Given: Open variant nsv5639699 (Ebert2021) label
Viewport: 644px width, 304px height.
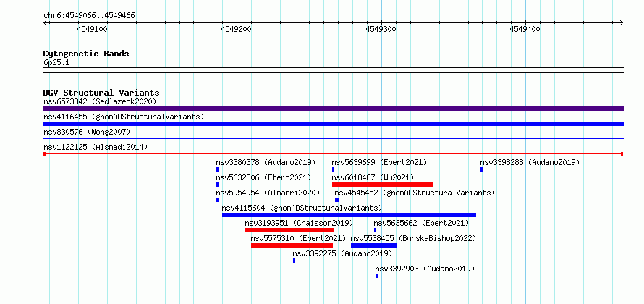Looking at the screenshot, I should click(379, 162).
